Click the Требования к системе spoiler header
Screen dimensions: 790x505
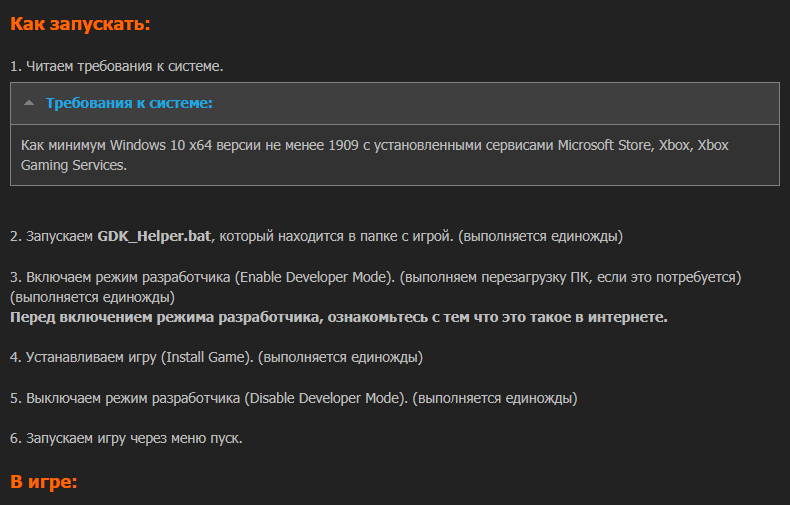[129, 103]
